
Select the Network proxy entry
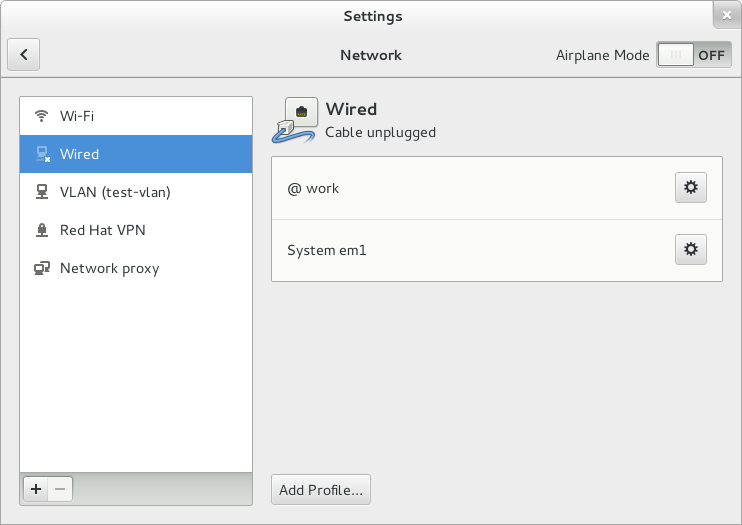pyautogui.click(x=136, y=268)
